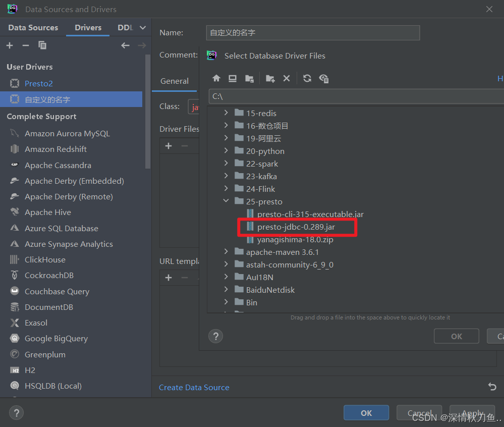Click the file path field C:\
The image size is (504, 427).
357,96
